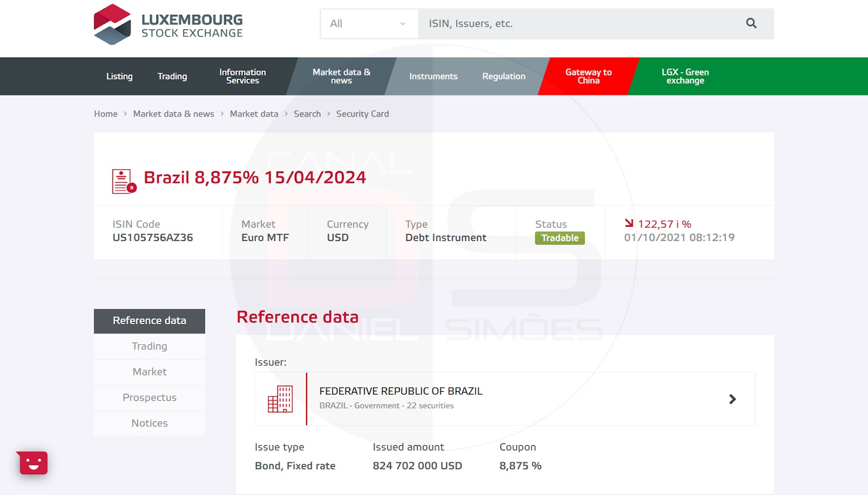The image size is (868, 495).
Task: Click the Euro MTF market value
Action: [265, 238]
